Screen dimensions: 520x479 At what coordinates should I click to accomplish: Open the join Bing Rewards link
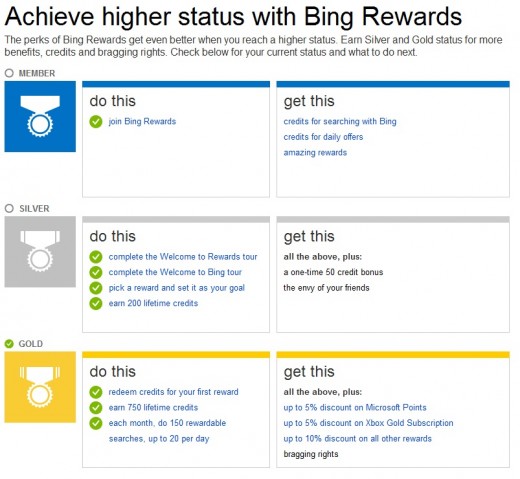tap(142, 122)
